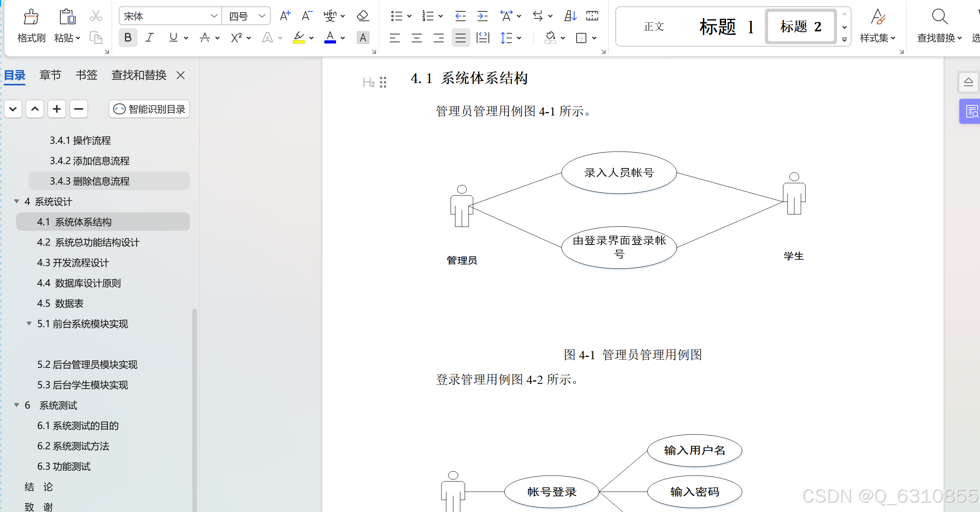Switch to the 查找和替换 tab

click(139, 75)
